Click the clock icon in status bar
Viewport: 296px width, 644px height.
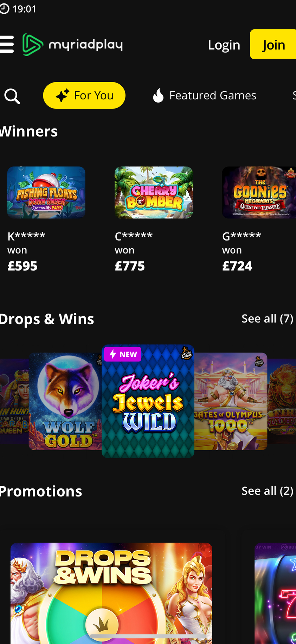pos(4,9)
